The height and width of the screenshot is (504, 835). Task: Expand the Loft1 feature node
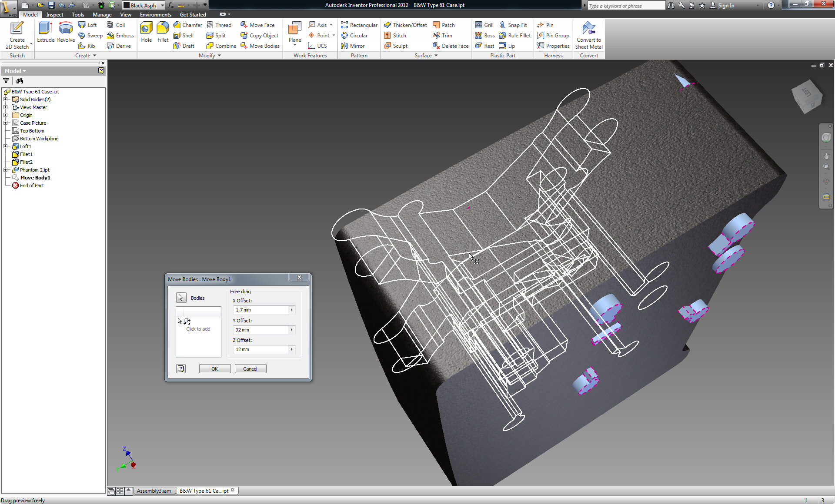(6, 146)
